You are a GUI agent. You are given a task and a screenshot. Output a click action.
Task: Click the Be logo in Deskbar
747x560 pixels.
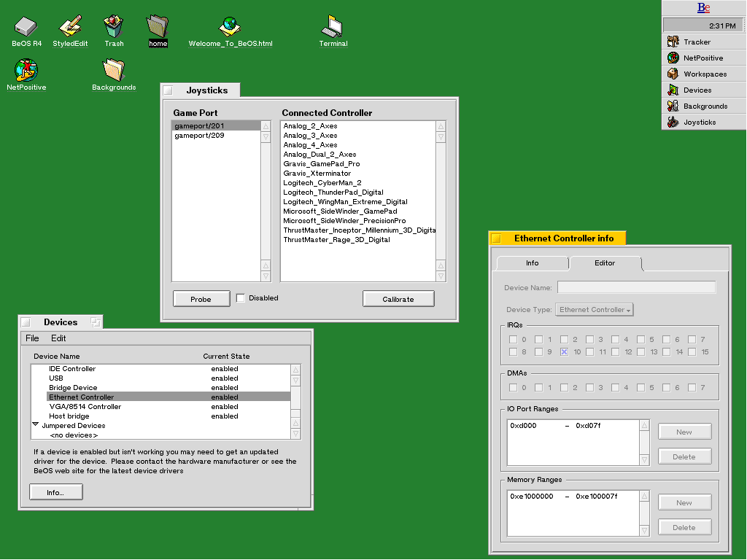coord(704,7)
